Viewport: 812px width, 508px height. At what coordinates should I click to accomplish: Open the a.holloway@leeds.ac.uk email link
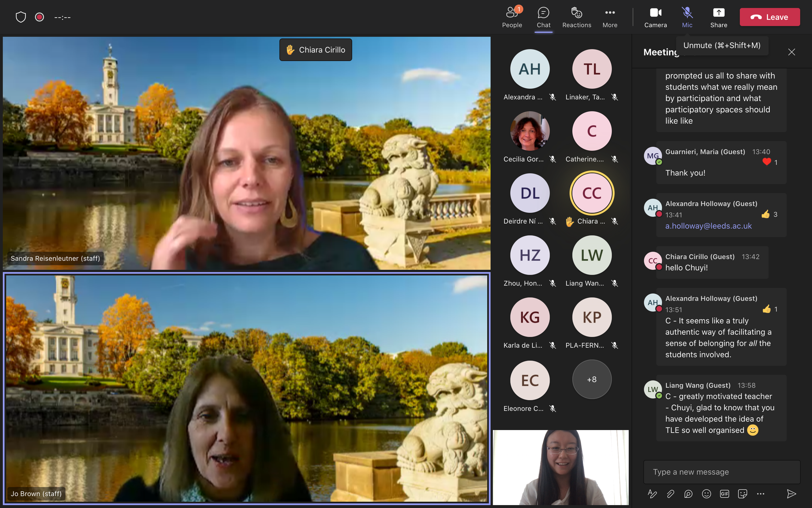(x=708, y=226)
